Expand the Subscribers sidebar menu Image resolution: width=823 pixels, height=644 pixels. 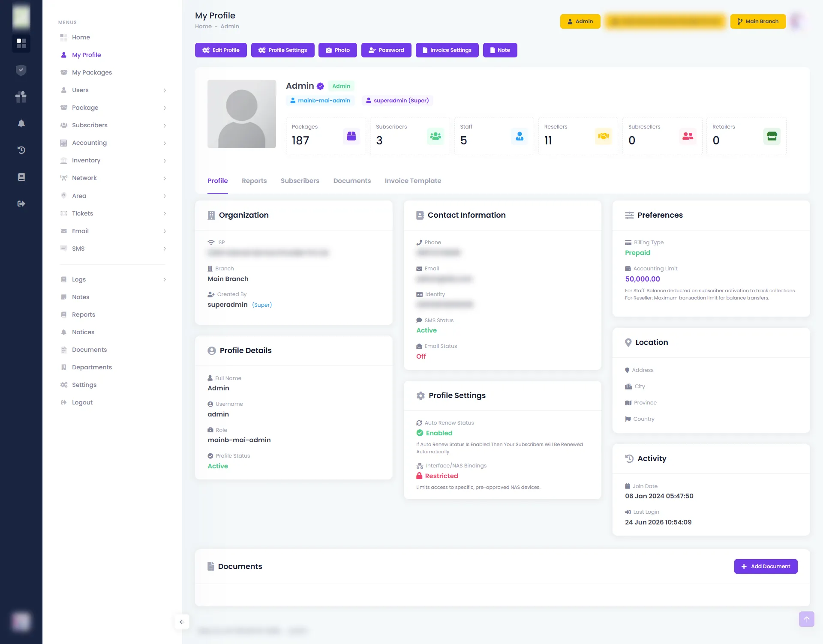(113, 125)
